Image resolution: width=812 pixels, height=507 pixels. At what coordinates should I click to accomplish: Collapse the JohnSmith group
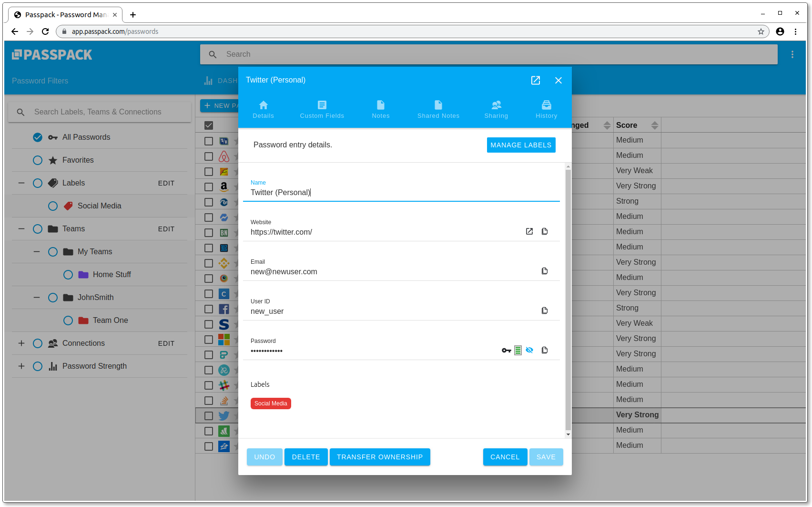pos(37,298)
